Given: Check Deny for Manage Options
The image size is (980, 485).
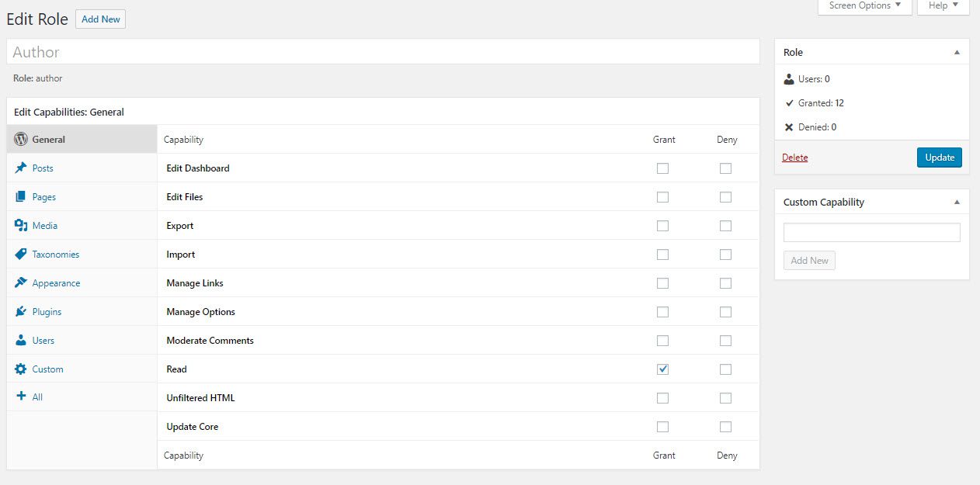Looking at the screenshot, I should click(x=725, y=312).
